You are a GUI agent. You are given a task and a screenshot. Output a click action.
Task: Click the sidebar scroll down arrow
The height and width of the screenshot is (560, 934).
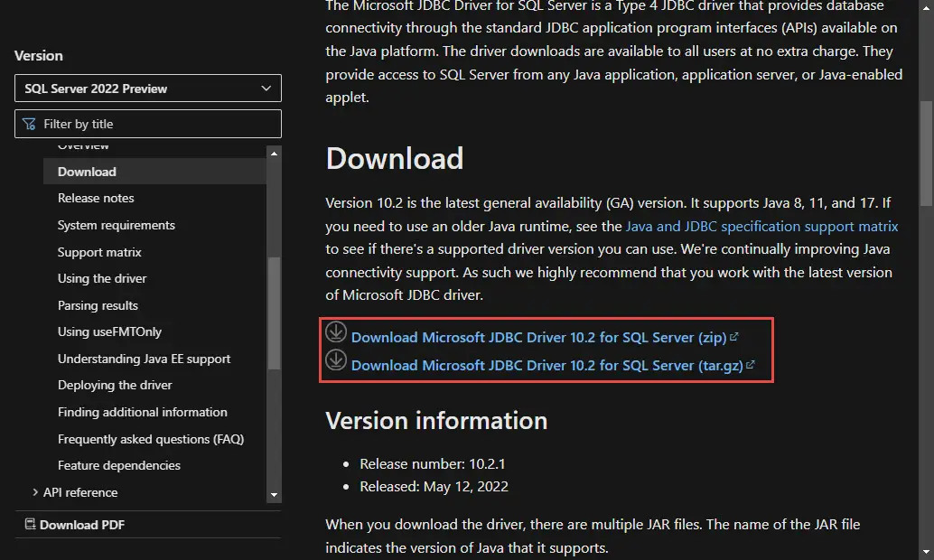pos(274,494)
